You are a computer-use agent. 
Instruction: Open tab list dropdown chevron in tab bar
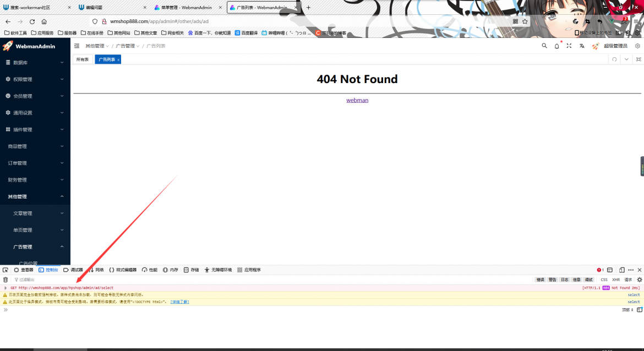coord(626,59)
